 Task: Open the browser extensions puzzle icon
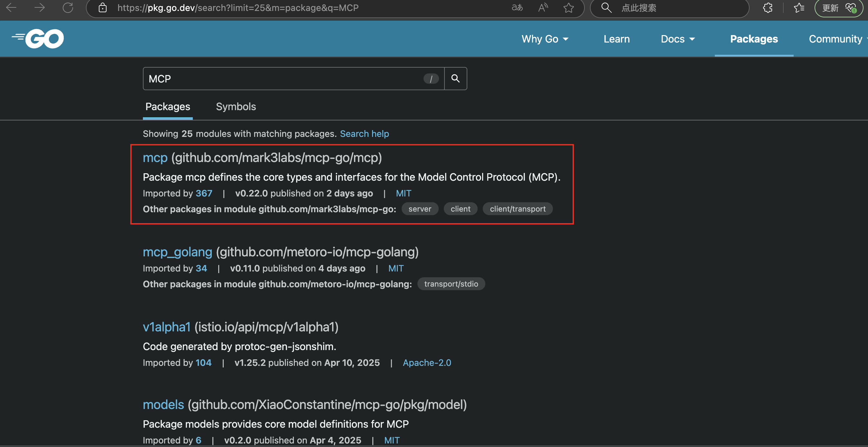click(768, 8)
